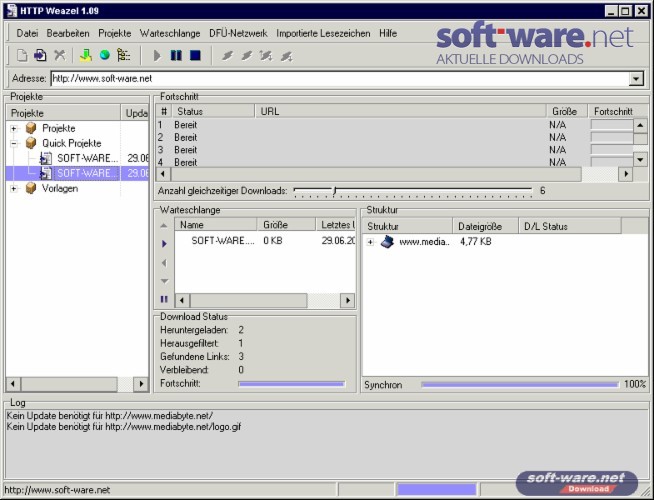
Task: Click the Vorlagen box icon
Action: point(31,188)
